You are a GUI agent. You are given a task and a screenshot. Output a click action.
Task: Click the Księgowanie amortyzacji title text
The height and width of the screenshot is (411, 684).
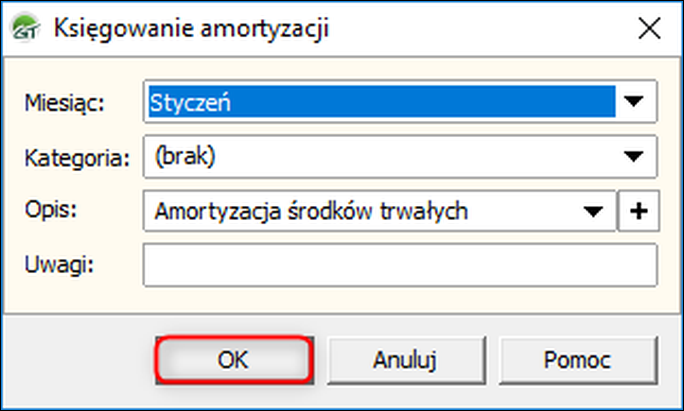192,29
